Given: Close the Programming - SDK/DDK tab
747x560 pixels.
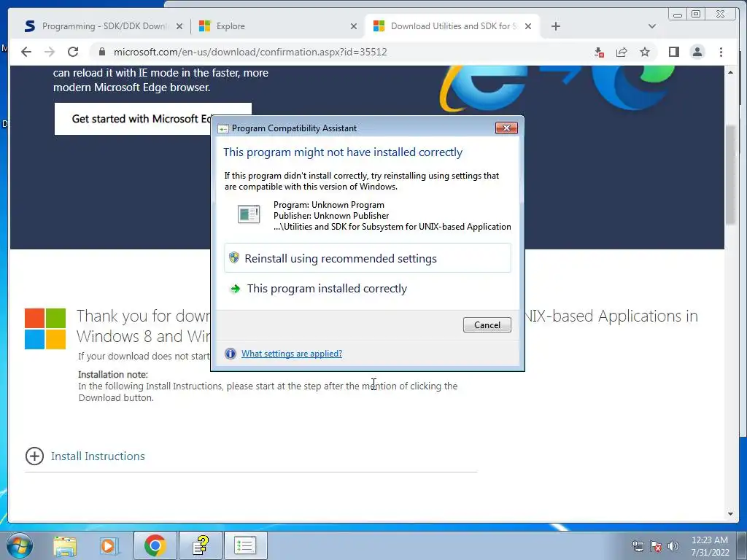Looking at the screenshot, I should tap(179, 26).
